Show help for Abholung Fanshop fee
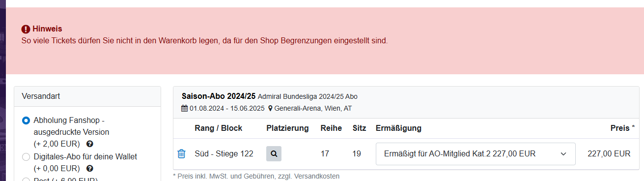This screenshot has height=181, width=644. (x=89, y=144)
